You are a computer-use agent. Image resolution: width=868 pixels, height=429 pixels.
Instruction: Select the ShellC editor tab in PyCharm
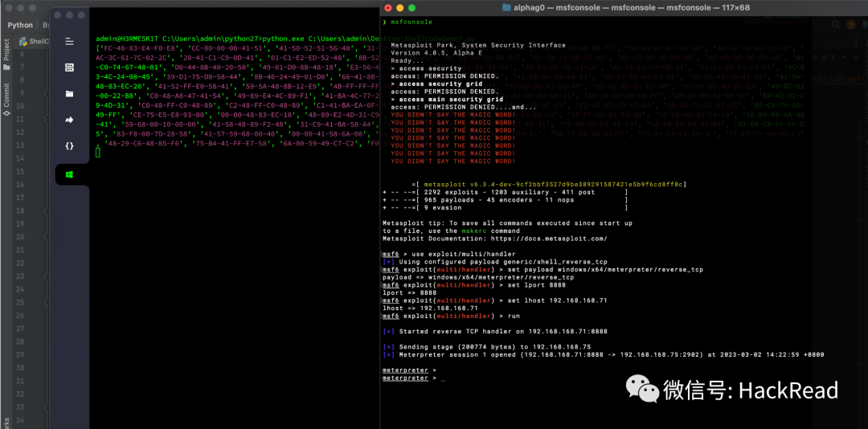pyautogui.click(x=34, y=41)
